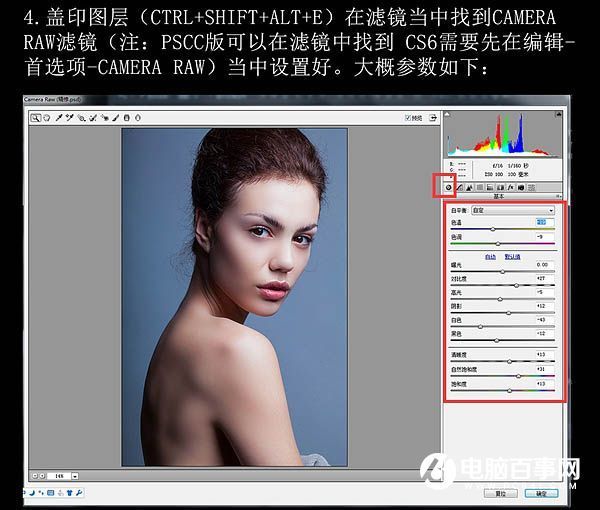Select the Hand tool in Camera Raw toolbar
The width and height of the screenshot is (600, 510).
(x=46, y=117)
